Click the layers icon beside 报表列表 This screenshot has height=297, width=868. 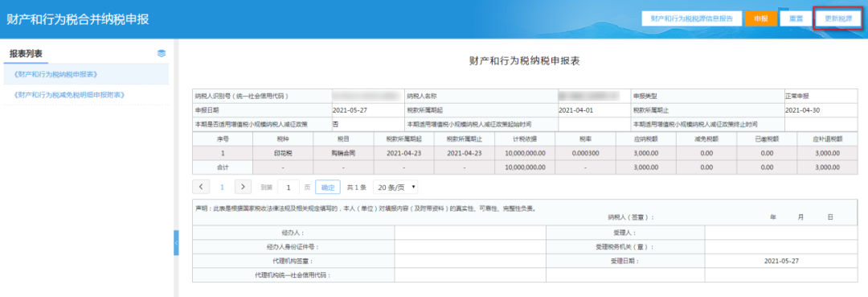tap(162, 54)
